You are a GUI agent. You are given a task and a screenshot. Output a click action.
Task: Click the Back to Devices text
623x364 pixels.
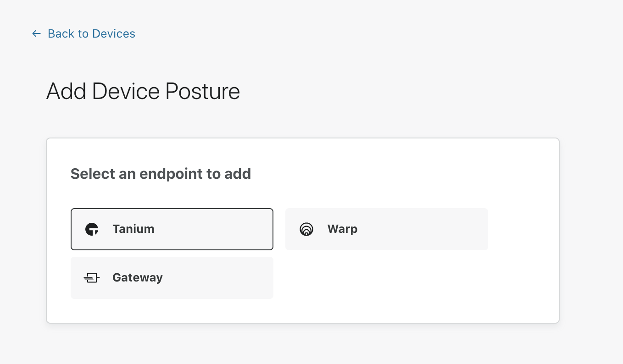[x=90, y=33]
